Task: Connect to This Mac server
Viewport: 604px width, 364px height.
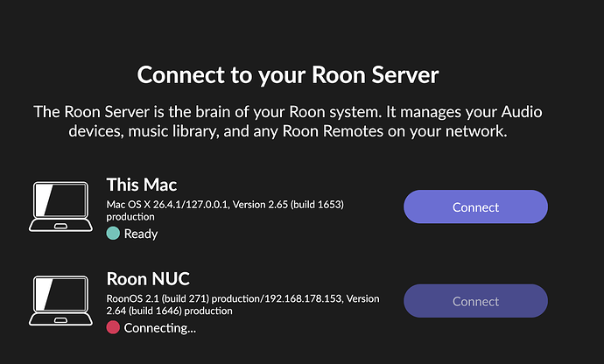Action: 475,206
